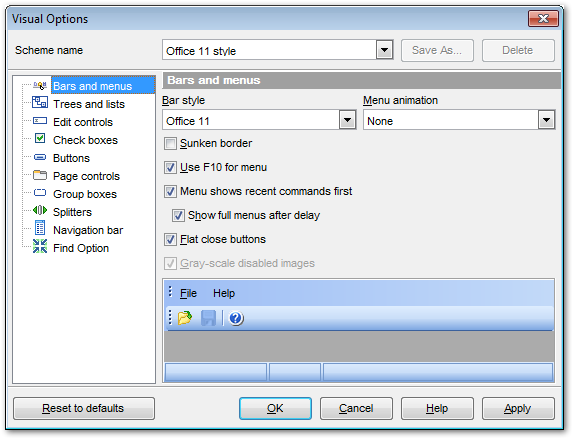Toggle Show full menus after delay
Image resolution: width=573 pixels, height=439 pixels.
pyautogui.click(x=178, y=216)
